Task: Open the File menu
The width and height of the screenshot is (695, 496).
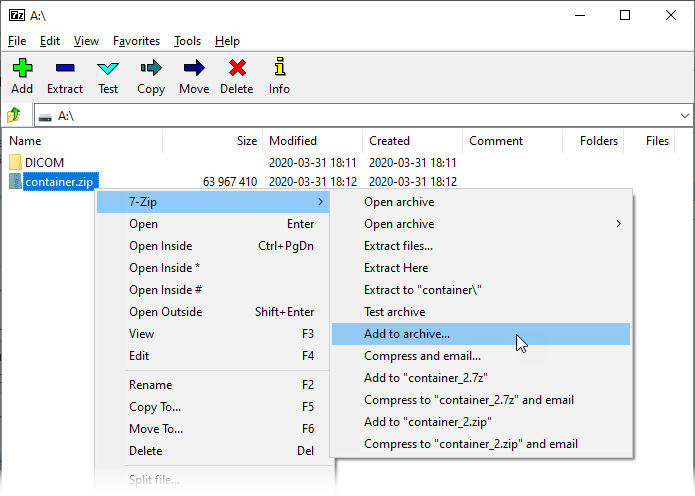Action: (17, 41)
